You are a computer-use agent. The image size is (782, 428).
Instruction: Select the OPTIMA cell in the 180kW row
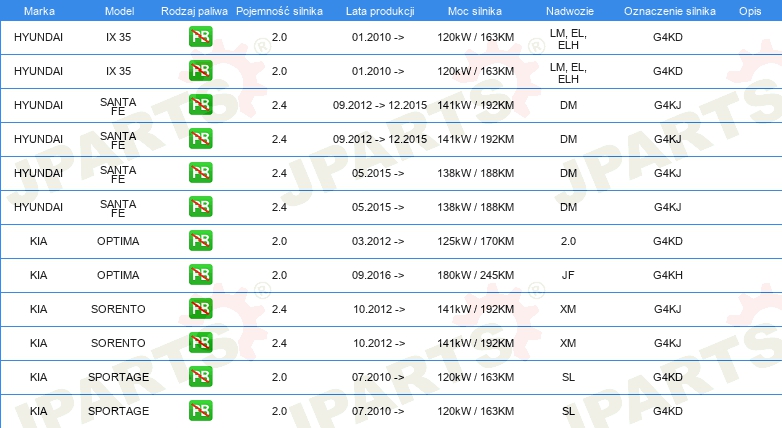click(x=118, y=275)
